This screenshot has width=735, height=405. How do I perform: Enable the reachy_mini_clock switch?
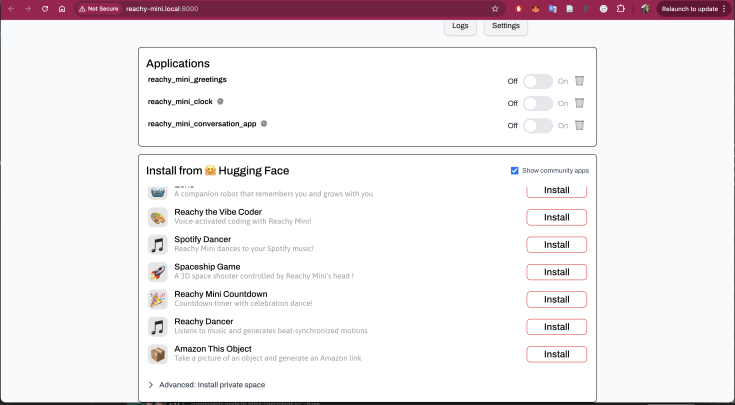537,103
